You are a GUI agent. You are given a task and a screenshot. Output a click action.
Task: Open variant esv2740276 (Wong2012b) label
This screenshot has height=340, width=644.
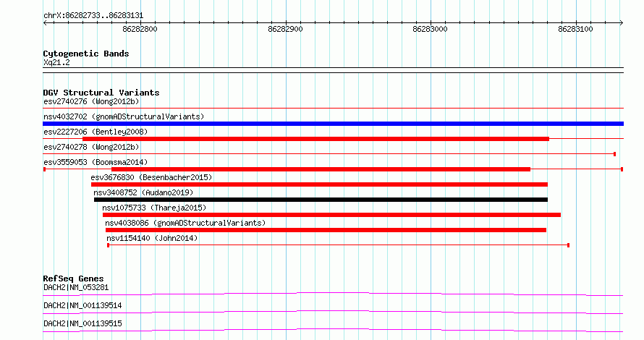click(91, 101)
